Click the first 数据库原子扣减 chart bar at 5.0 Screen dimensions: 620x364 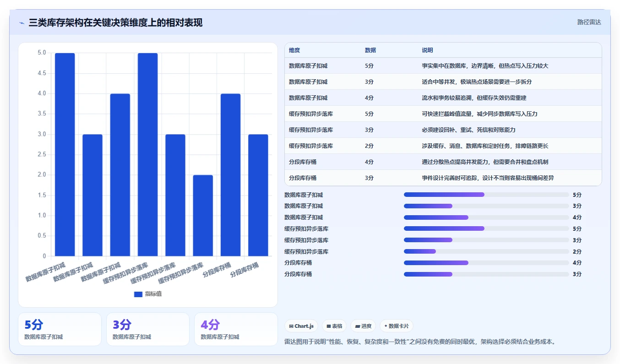pos(65,154)
